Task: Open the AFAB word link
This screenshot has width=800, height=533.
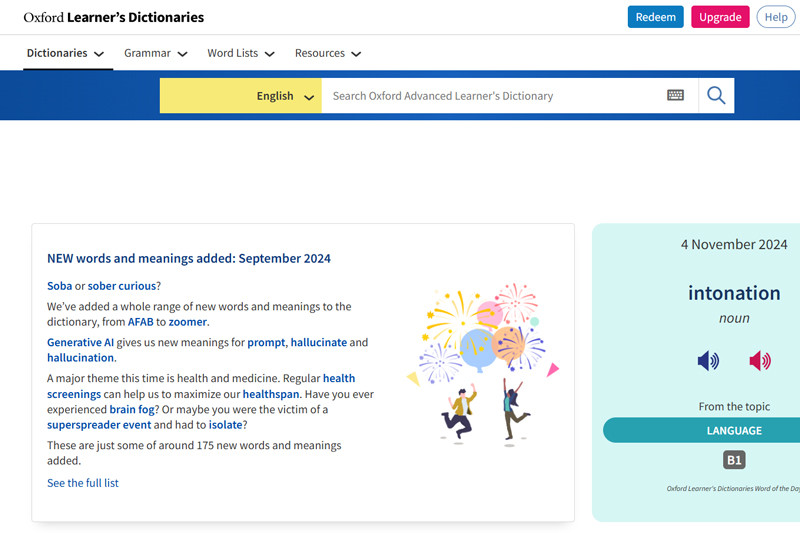Action: [140, 322]
